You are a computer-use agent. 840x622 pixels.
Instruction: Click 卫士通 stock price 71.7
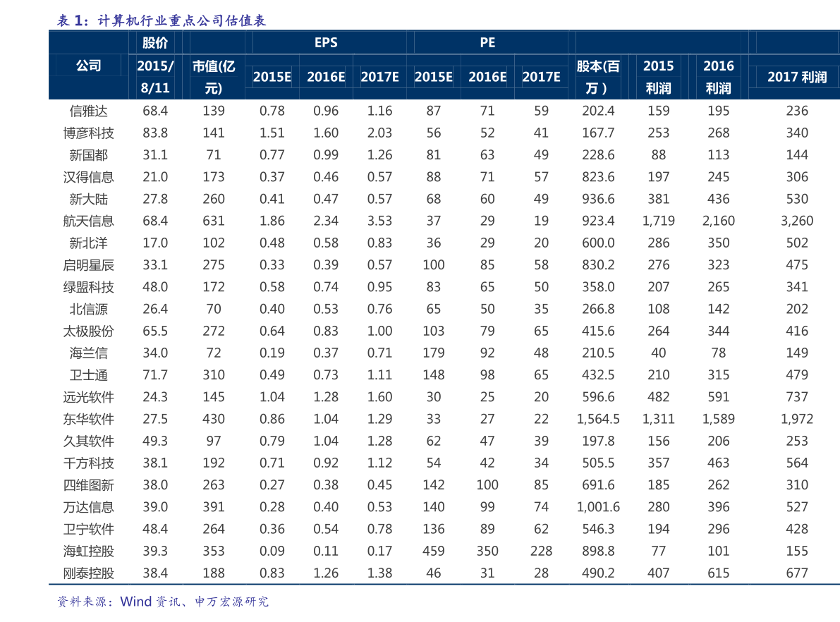(x=155, y=375)
